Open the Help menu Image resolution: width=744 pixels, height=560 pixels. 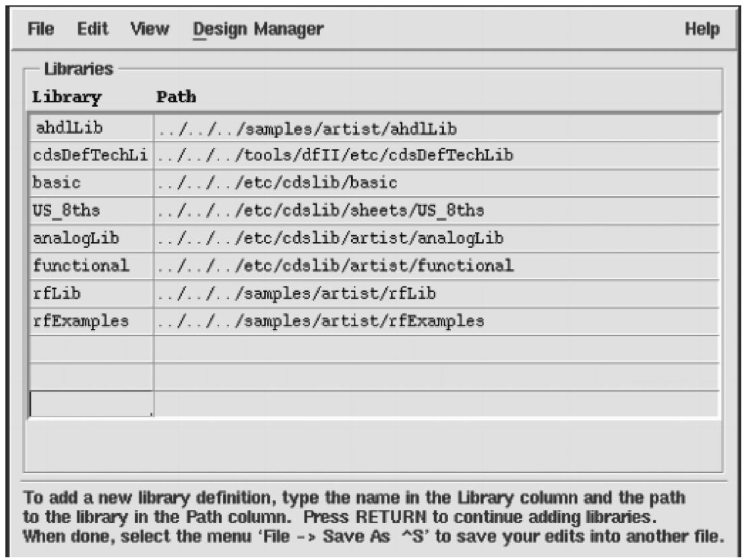pyautogui.click(x=702, y=29)
